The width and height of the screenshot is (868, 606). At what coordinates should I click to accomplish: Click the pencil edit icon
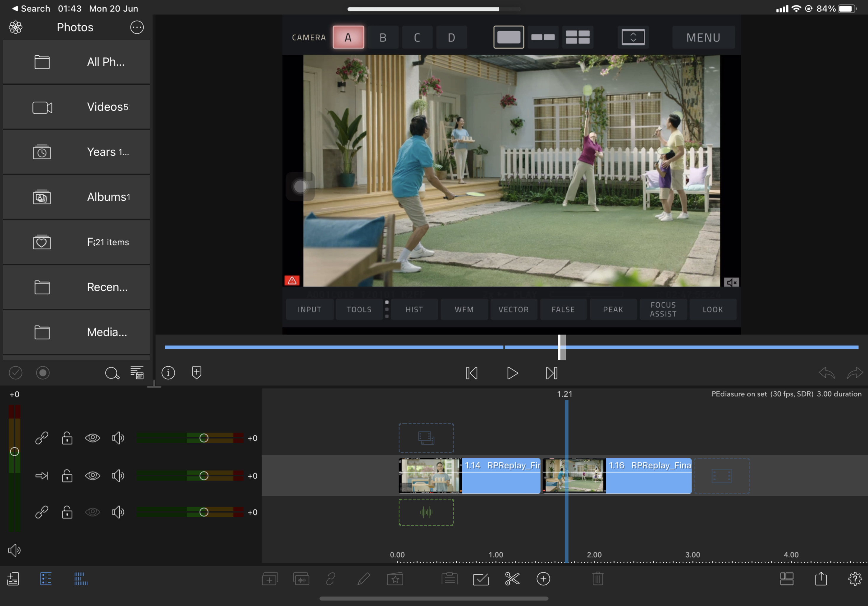(364, 579)
